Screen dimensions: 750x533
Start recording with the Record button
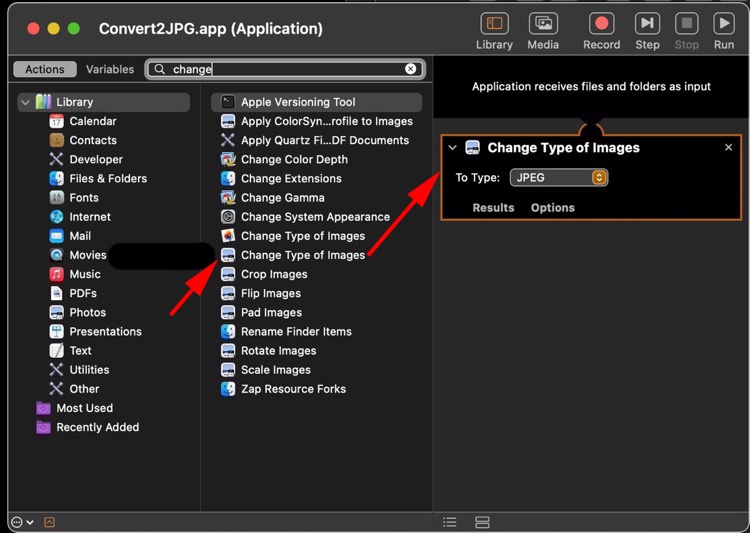(601, 31)
